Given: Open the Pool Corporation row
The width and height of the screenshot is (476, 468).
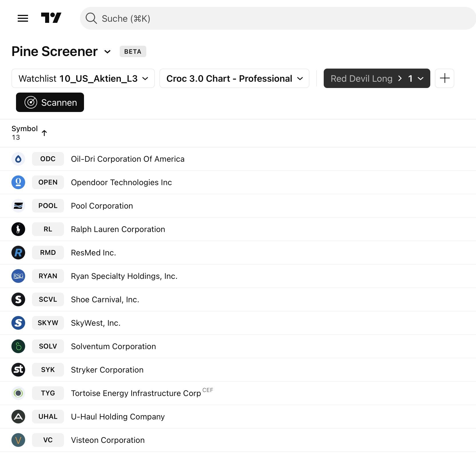Looking at the screenshot, I should click(102, 206).
